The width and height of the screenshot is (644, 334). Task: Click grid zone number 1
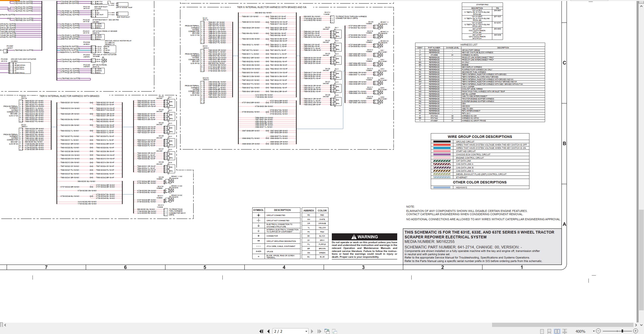[522, 267]
